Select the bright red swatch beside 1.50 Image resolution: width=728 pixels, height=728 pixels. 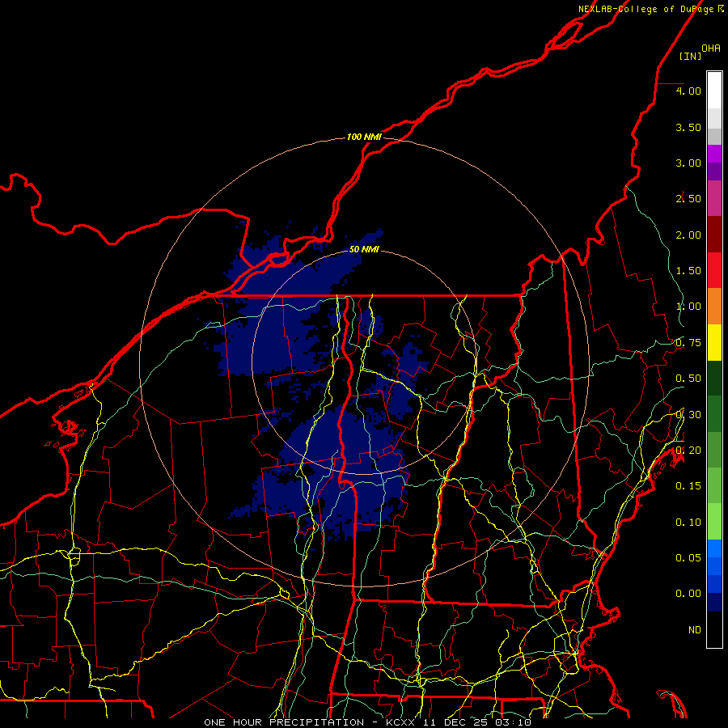714,270
